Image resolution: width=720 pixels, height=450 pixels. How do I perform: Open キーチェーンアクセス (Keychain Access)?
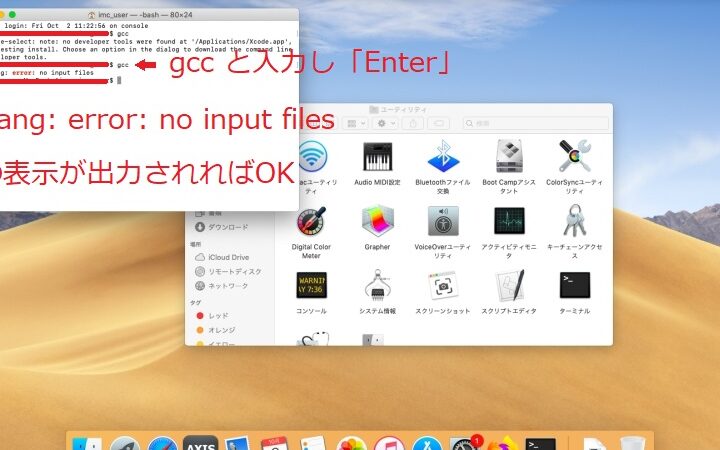(x=574, y=221)
